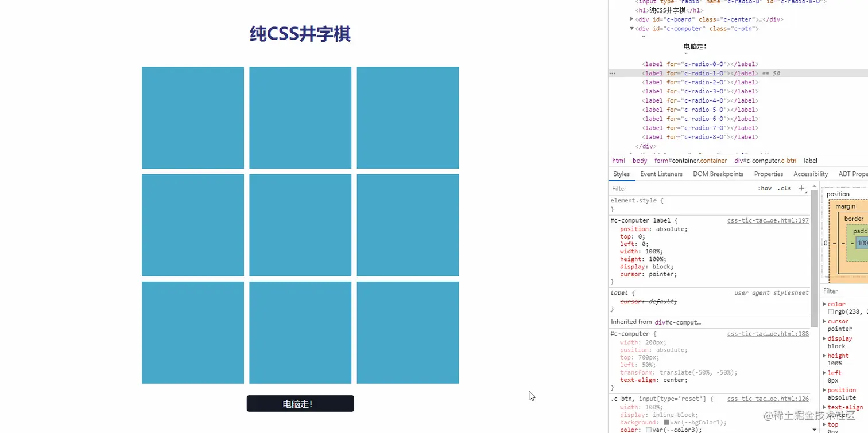Expand the color property in Computed pane
868x433 pixels.
825,304
